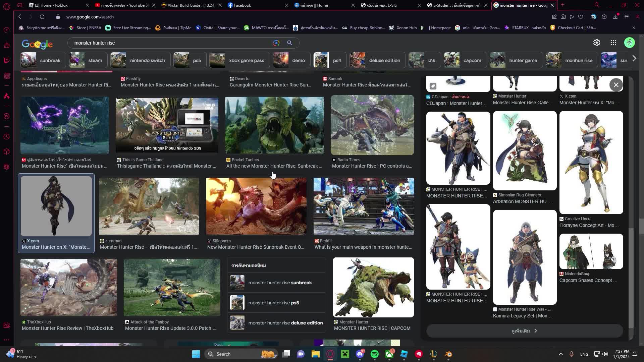Show hidden system tray icons
This screenshot has height=362, width=644.
pos(560,354)
